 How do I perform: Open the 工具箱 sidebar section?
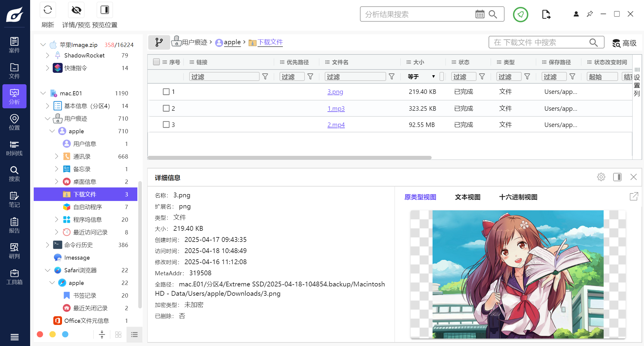tap(14, 277)
